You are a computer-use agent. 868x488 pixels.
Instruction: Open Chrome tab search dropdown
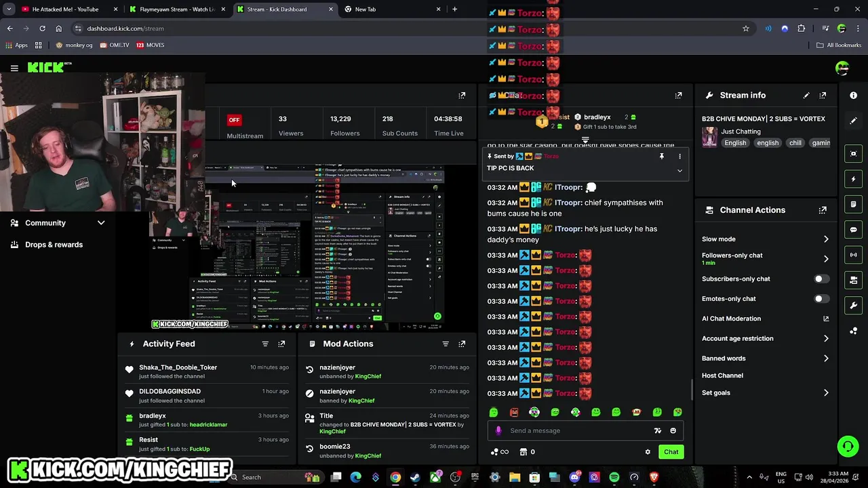(x=9, y=9)
